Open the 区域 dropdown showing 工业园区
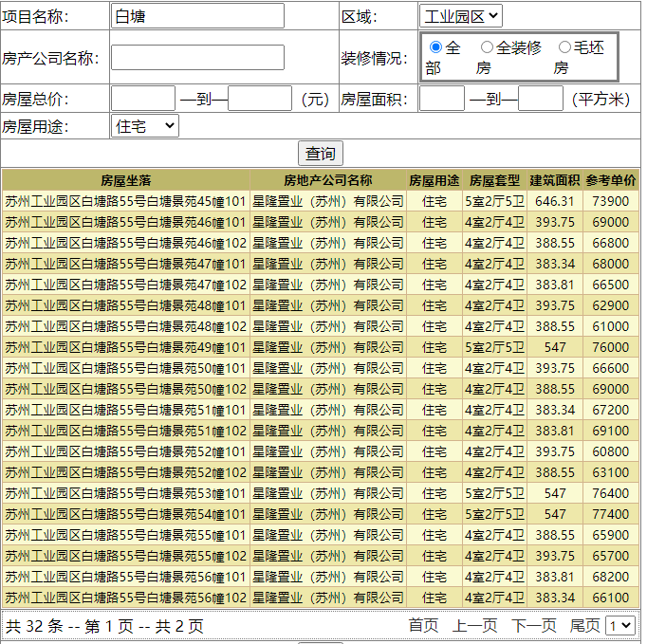647x644 pixels. pos(460,16)
